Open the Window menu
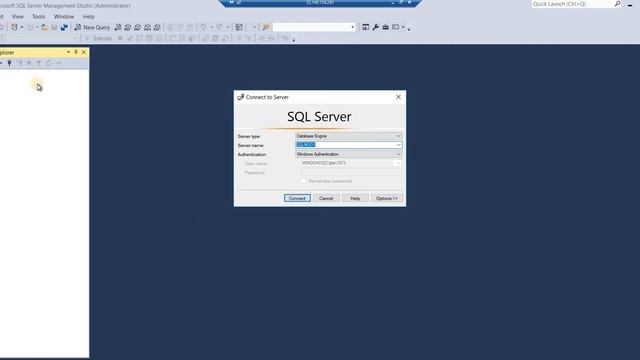This screenshot has height=360, width=640. click(64, 17)
